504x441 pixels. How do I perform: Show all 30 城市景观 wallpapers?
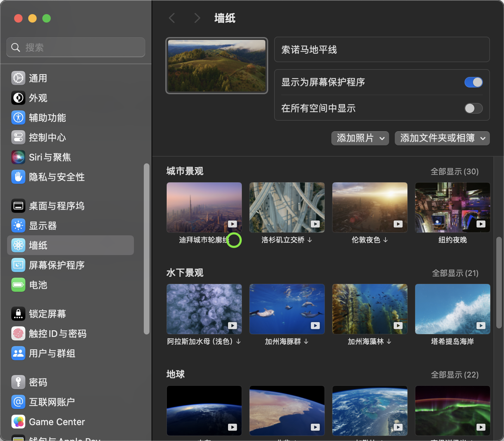[454, 171]
